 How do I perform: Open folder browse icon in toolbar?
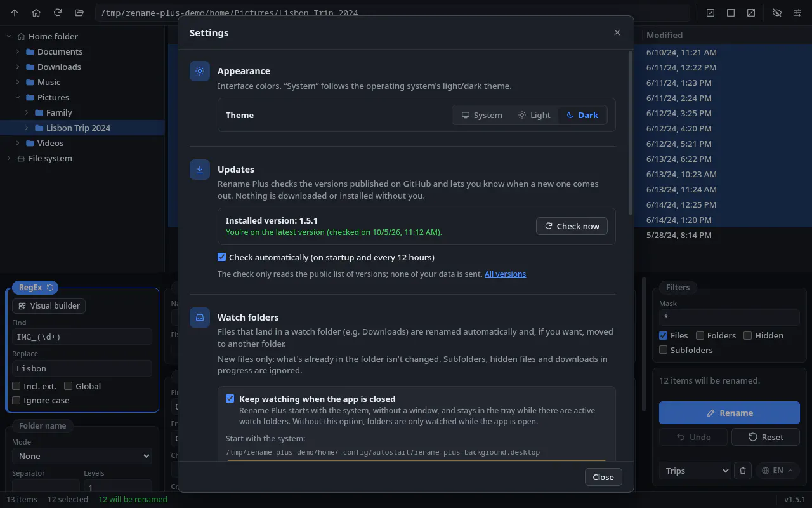[79, 13]
